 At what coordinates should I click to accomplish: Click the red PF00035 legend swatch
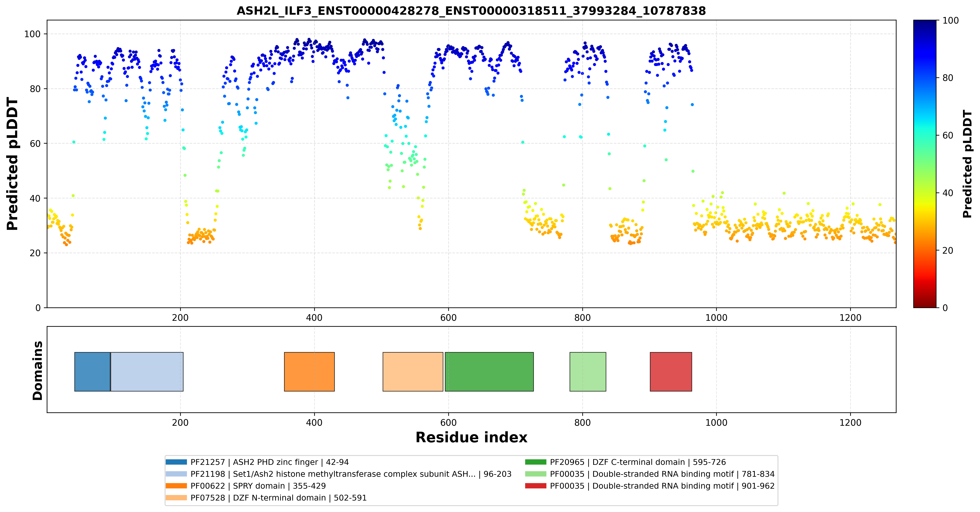(x=536, y=486)
